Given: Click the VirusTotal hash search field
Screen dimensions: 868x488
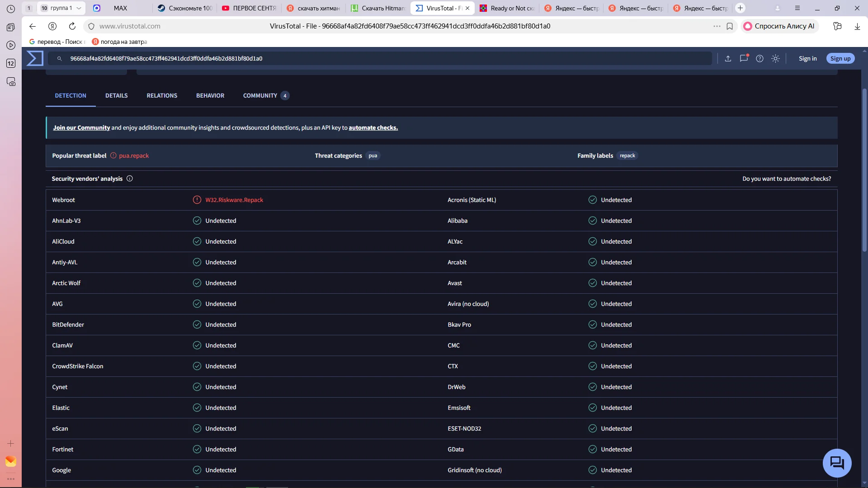Looking at the screenshot, I should [380, 58].
